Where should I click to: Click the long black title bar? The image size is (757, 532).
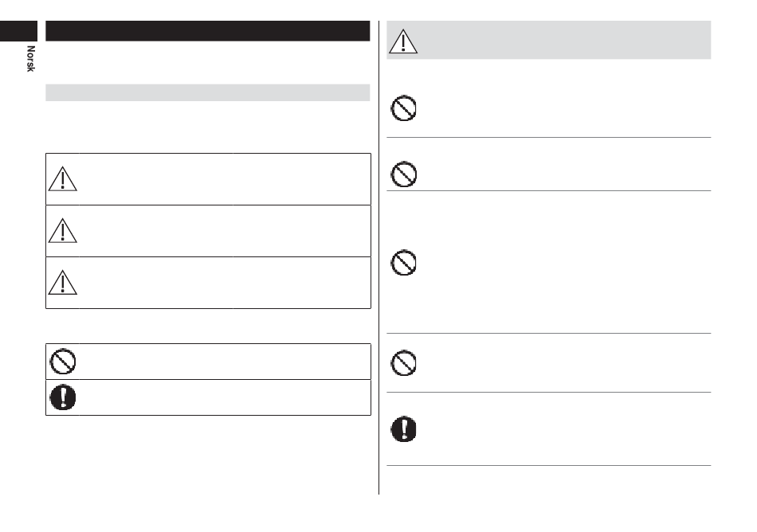click(x=208, y=31)
